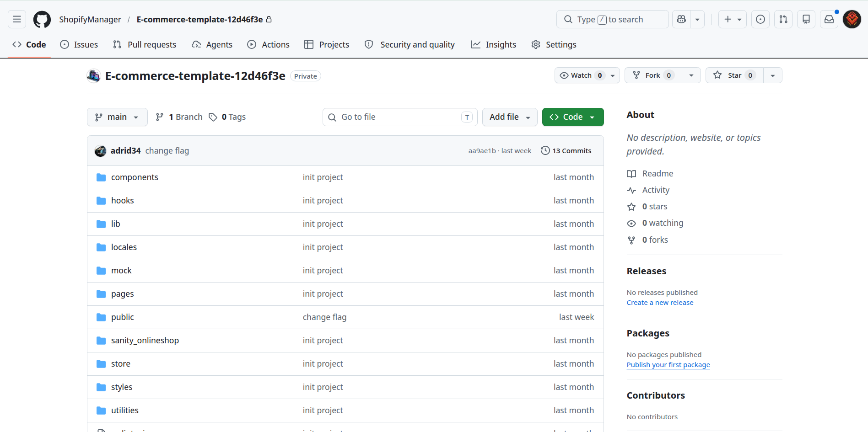Open the components folder

pos(135,177)
